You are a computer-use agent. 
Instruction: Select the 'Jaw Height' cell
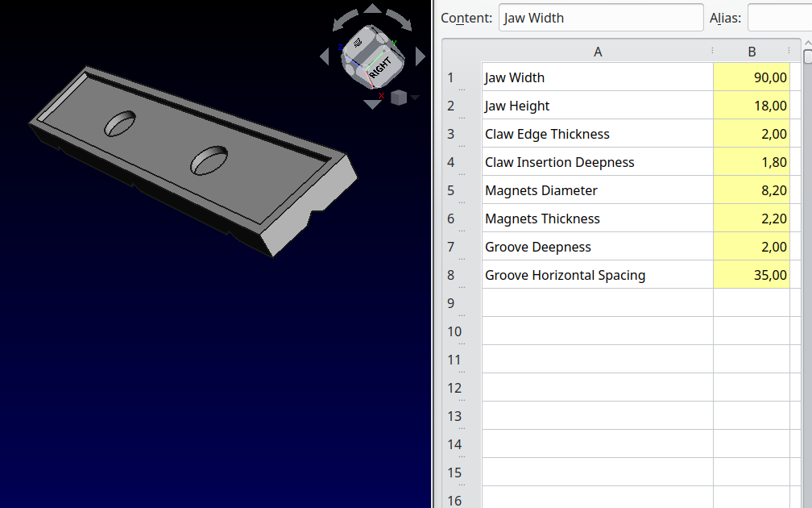[598, 105]
